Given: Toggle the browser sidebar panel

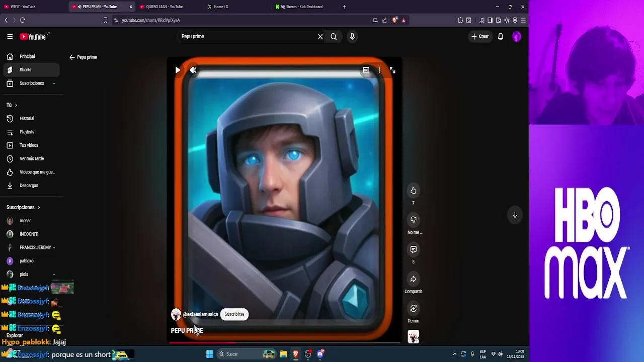Looking at the screenshot, I should pyautogui.click(x=490, y=20).
